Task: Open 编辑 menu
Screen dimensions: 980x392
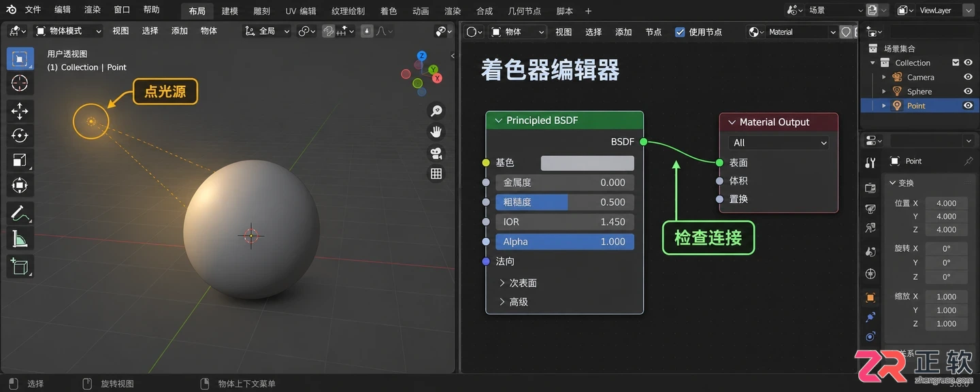Action: coord(62,10)
